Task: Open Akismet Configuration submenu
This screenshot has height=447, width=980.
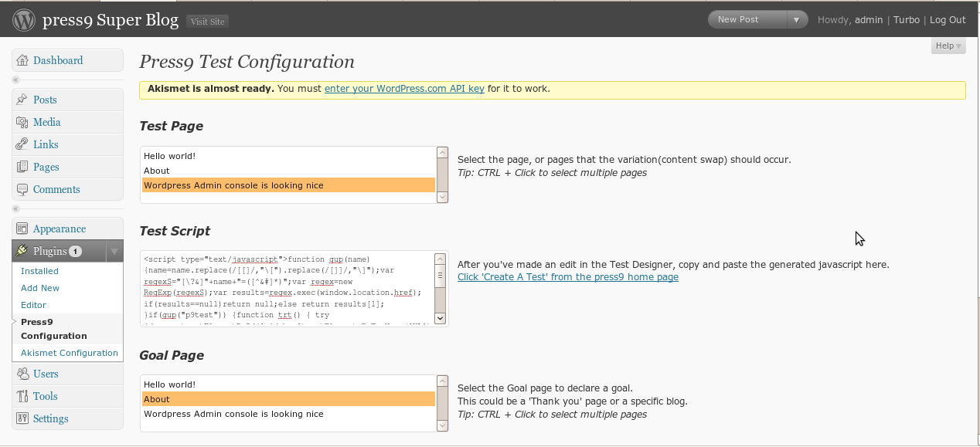Action: (70, 353)
